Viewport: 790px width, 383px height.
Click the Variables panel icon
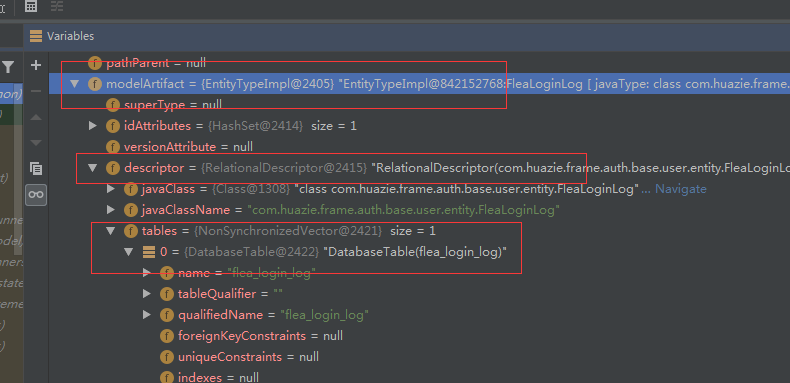[x=36, y=36]
